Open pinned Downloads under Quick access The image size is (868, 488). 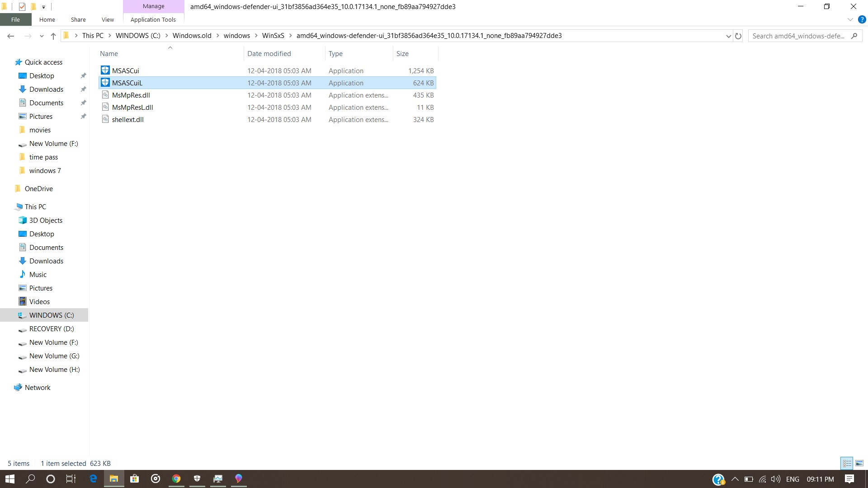pos(46,89)
